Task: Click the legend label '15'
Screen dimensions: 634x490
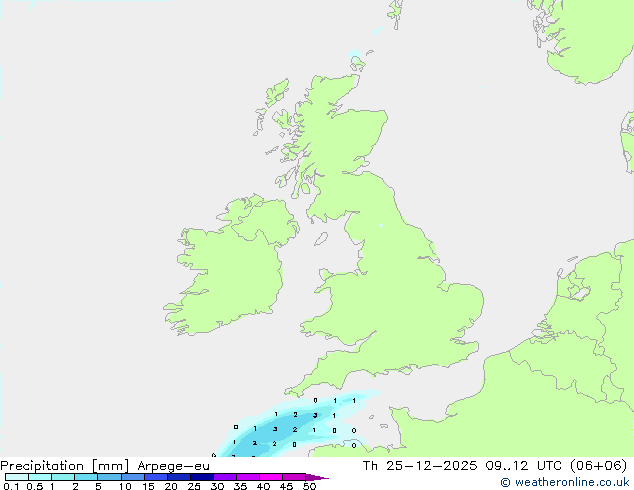Action: click(x=148, y=486)
